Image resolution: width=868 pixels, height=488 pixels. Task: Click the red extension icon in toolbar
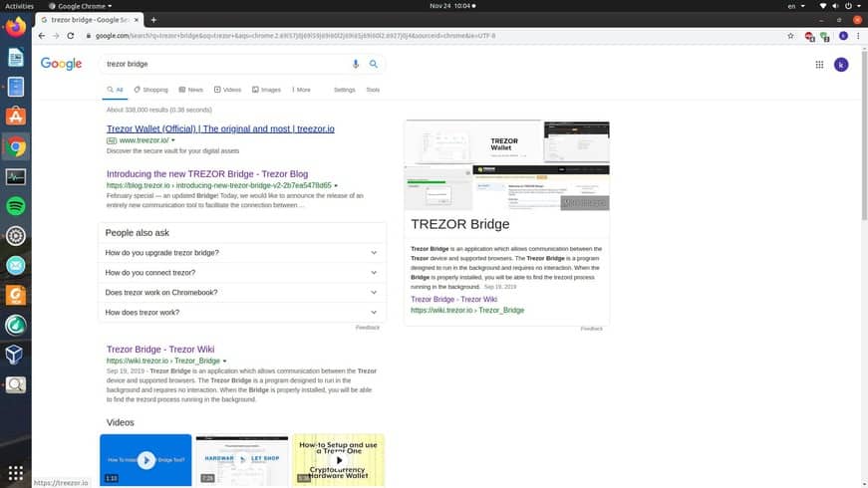tap(809, 37)
